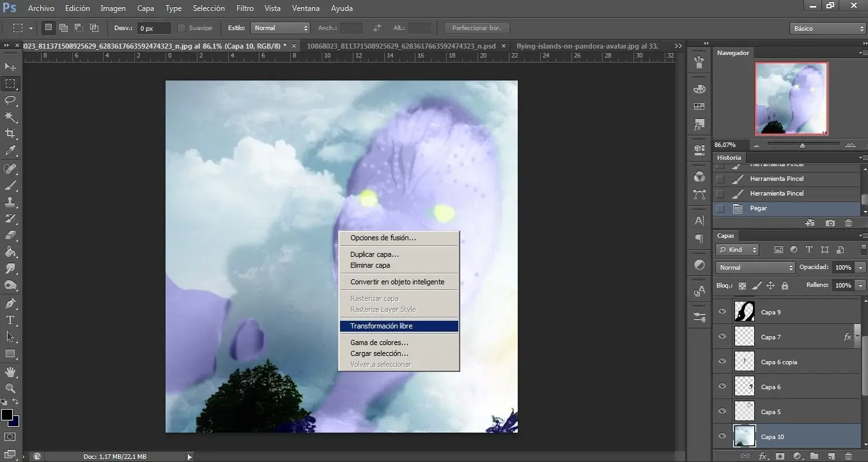Click the Perfeccionar bor. button
The image size is (868, 462).
pos(477,28)
